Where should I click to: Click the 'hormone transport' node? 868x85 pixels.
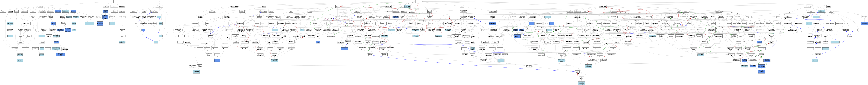click(195, 23)
